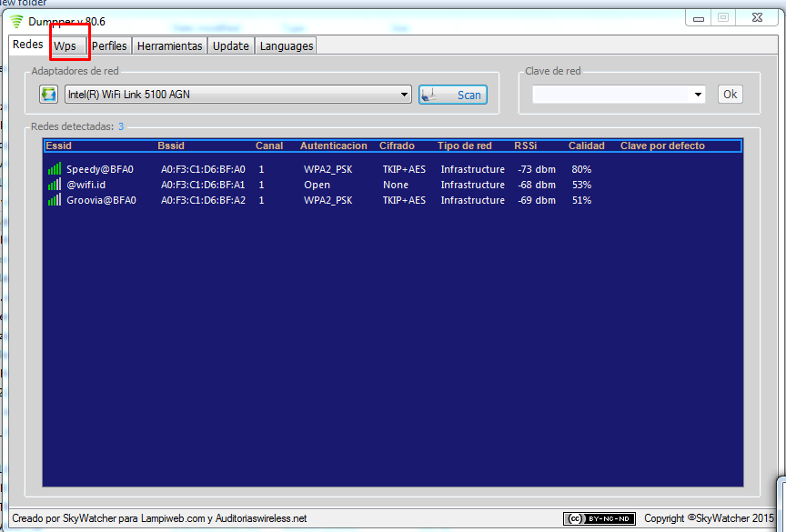786x532 pixels.
Task: Click the RSSi column header
Action: (525, 146)
